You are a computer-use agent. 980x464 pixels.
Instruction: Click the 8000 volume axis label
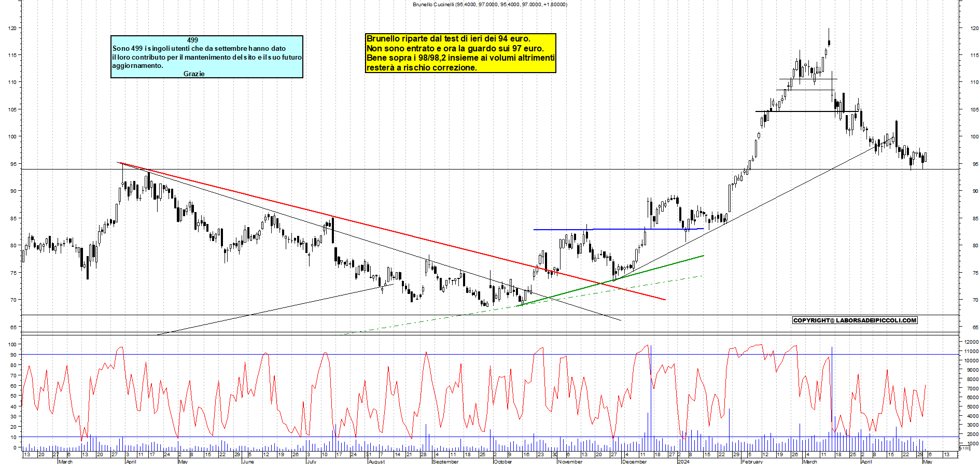point(973,379)
